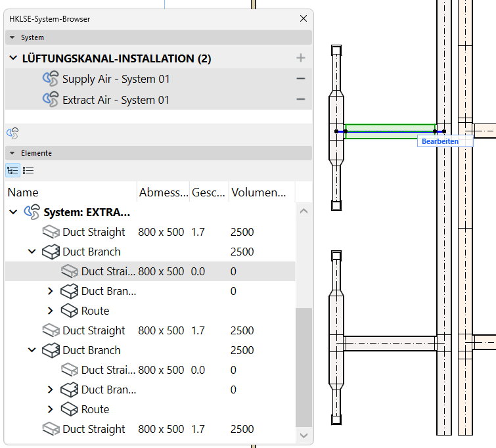
Task: Collapse the first Duct Branch node
Action: [32, 252]
